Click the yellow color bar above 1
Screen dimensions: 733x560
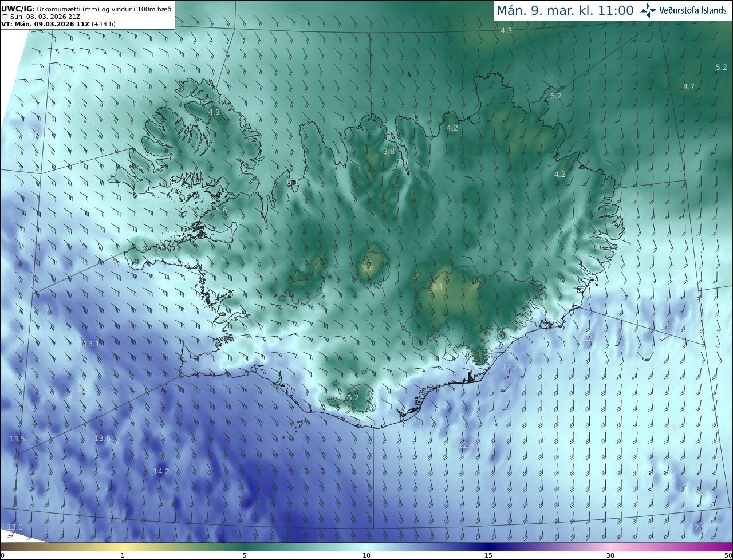pyautogui.click(x=123, y=547)
